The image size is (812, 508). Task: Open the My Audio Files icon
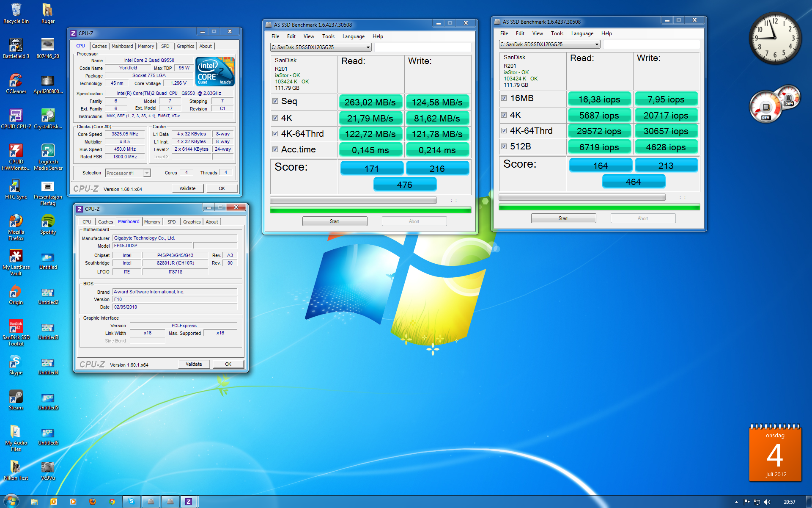tap(16, 438)
